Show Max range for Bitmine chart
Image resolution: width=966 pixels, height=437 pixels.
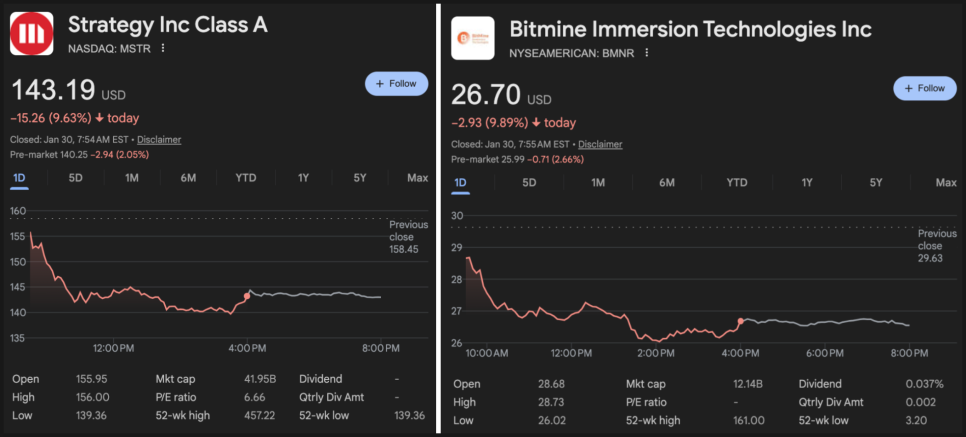[945, 183]
